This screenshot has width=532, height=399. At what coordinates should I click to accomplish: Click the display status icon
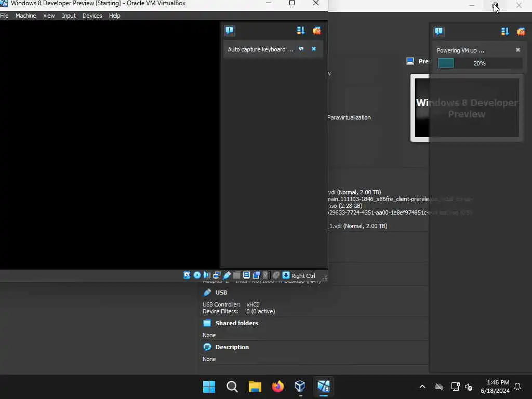[x=246, y=275]
